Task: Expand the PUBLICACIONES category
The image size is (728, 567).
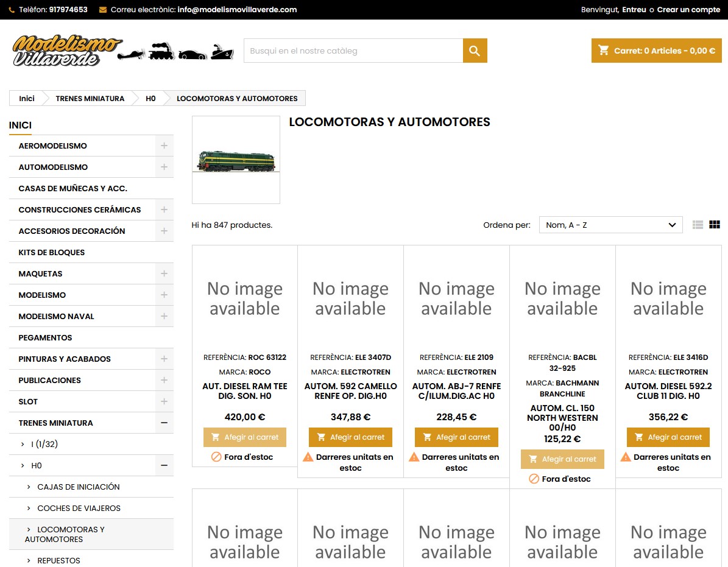Action: point(164,381)
